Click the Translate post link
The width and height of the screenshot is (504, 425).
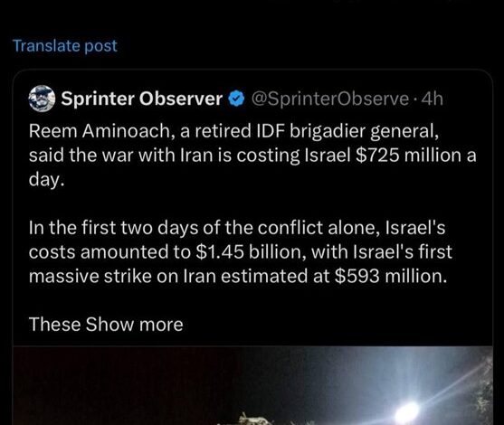pos(65,46)
